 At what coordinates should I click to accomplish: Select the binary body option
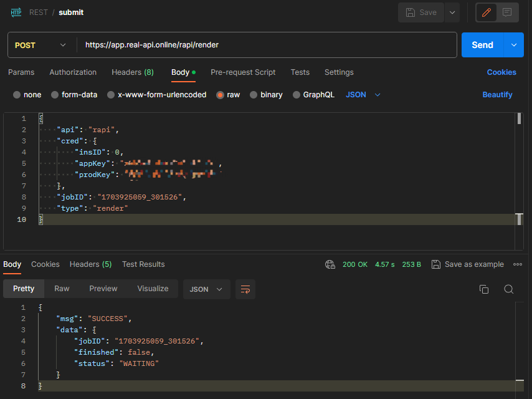click(254, 95)
